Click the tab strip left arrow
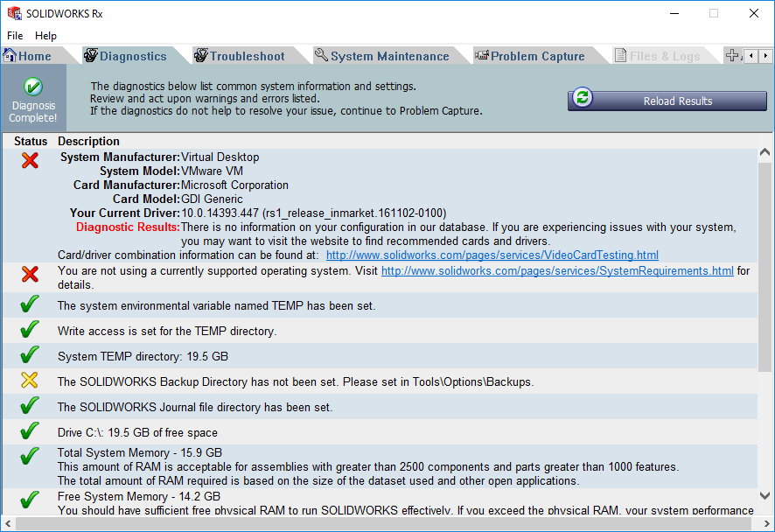The width and height of the screenshot is (775, 532). pyautogui.click(x=751, y=55)
